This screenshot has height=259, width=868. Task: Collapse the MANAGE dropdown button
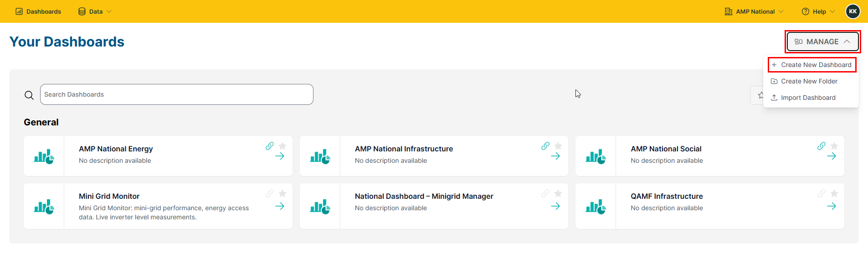click(x=822, y=41)
